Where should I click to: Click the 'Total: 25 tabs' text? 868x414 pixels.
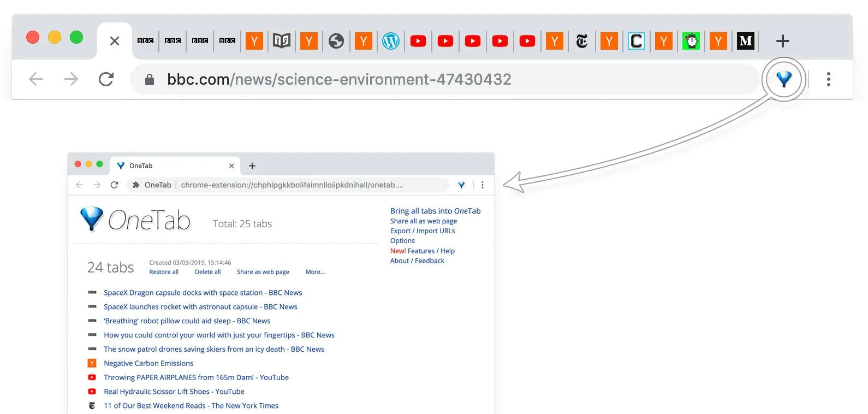242,224
